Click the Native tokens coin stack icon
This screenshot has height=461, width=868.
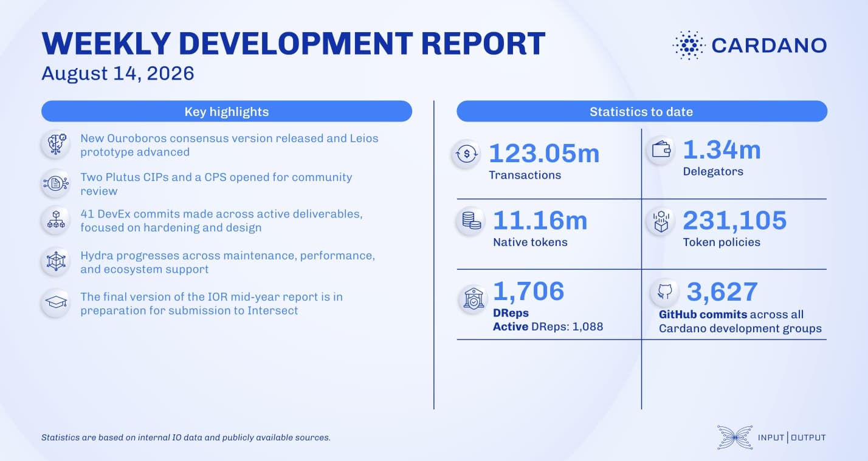pos(471,222)
